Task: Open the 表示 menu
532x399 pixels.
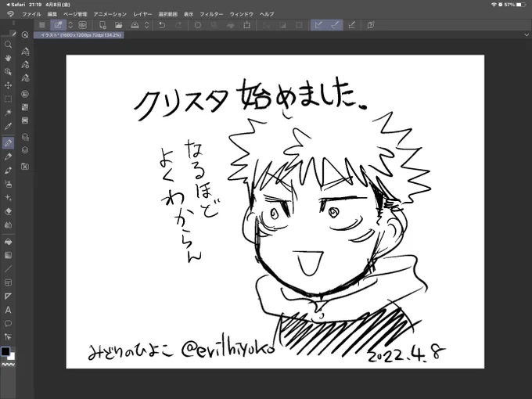Action: pos(189,14)
